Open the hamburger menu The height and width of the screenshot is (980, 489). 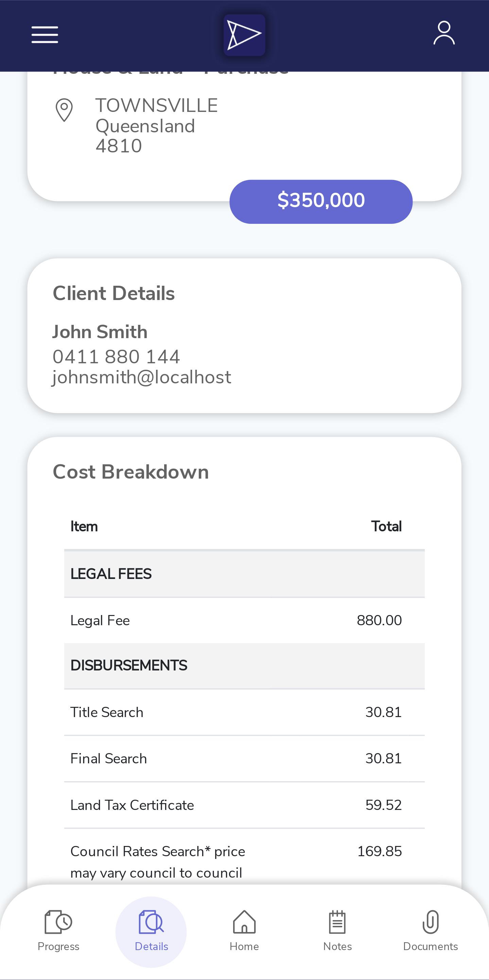[x=45, y=35]
